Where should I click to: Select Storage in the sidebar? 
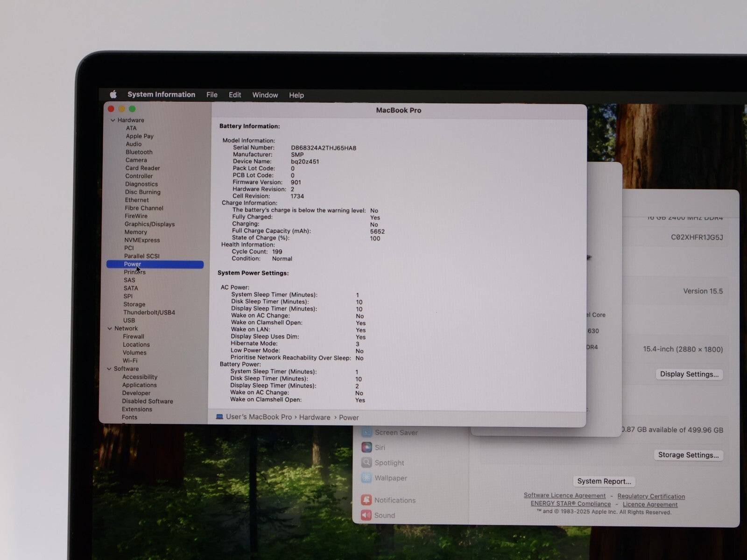coord(134,304)
